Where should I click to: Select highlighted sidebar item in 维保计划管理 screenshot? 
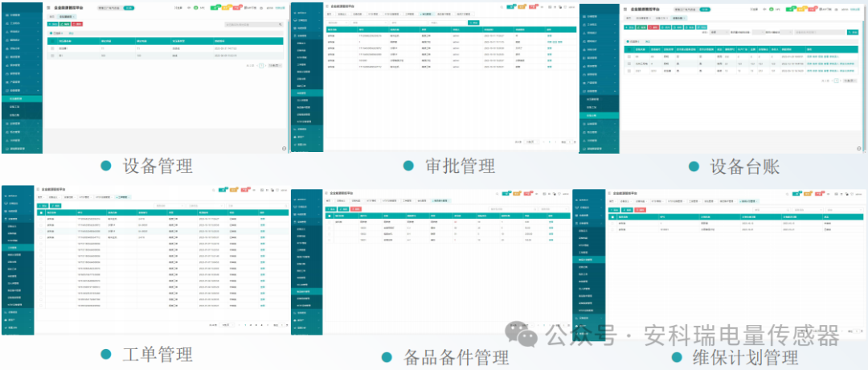(589, 259)
